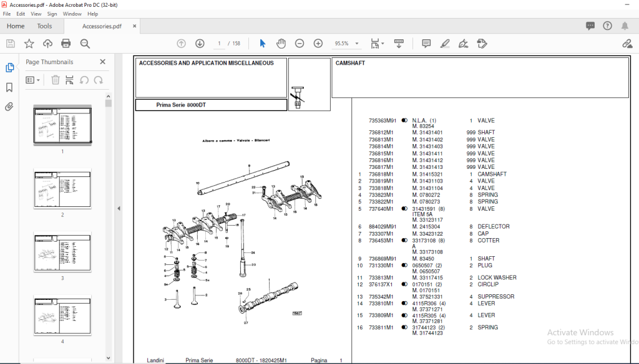
Task: Zoom out with the minus button
Action: (x=300, y=44)
